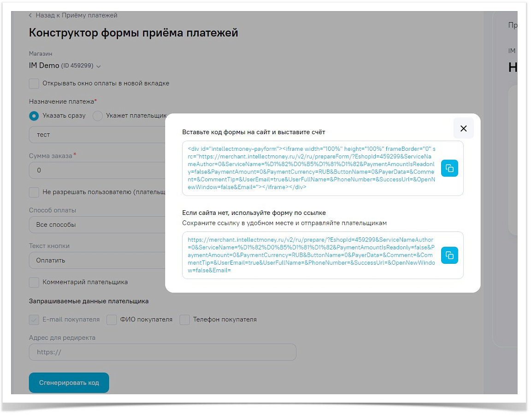This screenshot has width=532, height=415.
Task: Click heading Вставьте код формы на сайт
Action: pyautogui.click(x=254, y=132)
